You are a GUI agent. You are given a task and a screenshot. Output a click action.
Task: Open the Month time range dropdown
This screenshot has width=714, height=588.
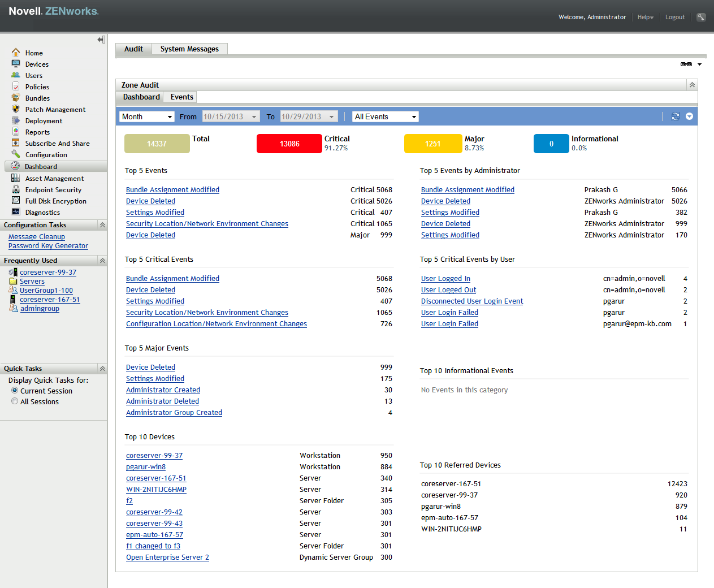tap(147, 116)
